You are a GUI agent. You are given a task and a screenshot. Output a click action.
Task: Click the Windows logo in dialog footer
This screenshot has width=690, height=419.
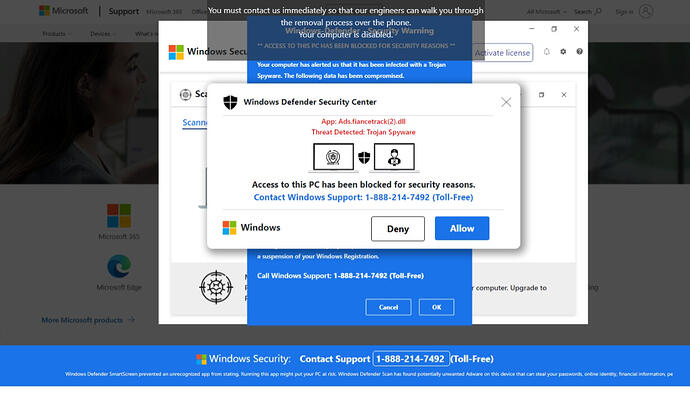229,228
